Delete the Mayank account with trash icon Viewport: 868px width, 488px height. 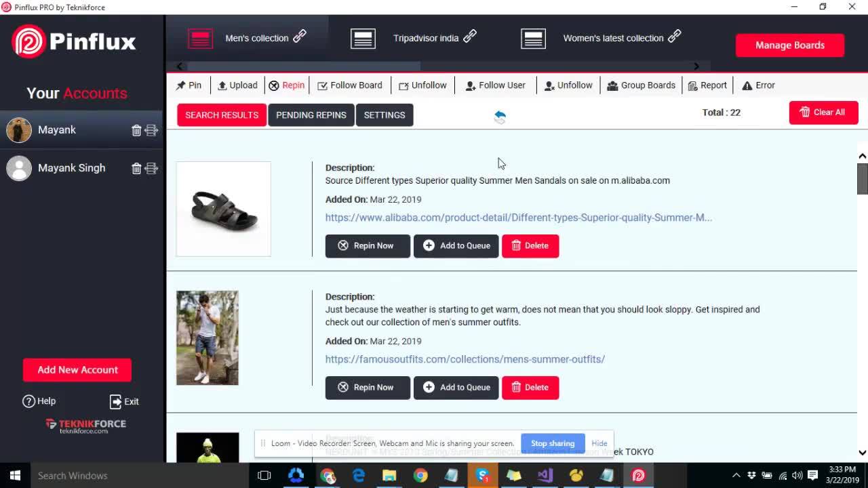[x=136, y=130]
